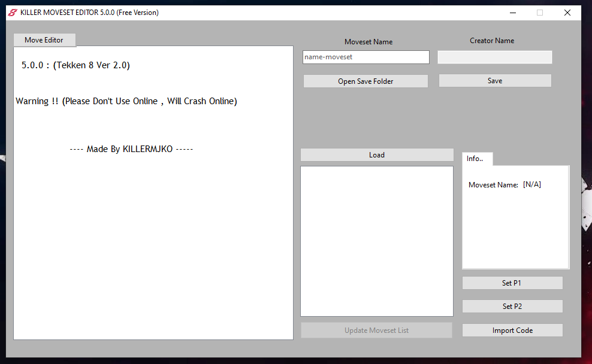This screenshot has height=364, width=592.
Task: Close the Killer Moveset Editor window
Action: (567, 13)
